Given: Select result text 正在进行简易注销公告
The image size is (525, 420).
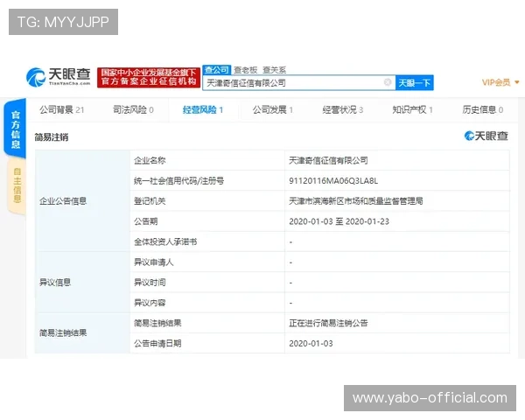Looking at the screenshot, I should pos(328,323).
